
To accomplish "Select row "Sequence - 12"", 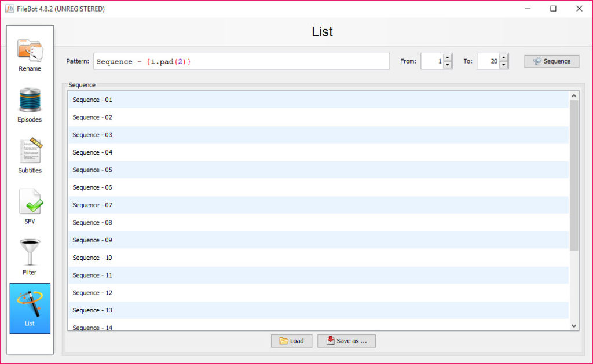I will point(319,293).
